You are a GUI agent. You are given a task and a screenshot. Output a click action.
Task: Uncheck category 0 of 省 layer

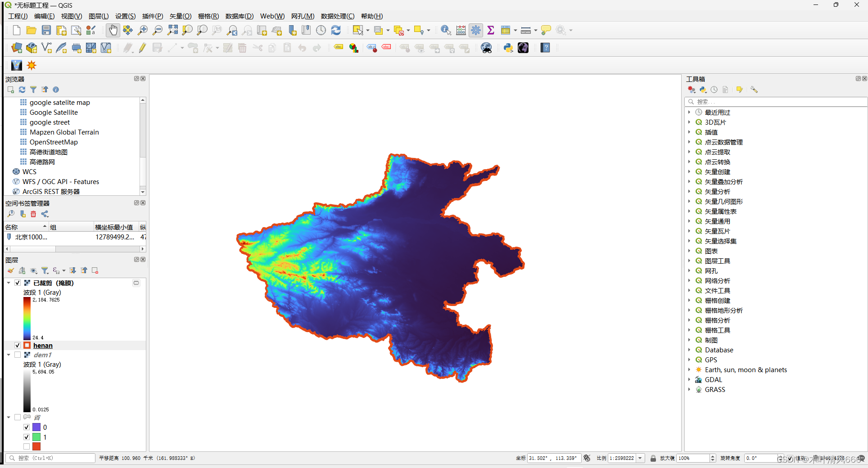(x=27, y=427)
